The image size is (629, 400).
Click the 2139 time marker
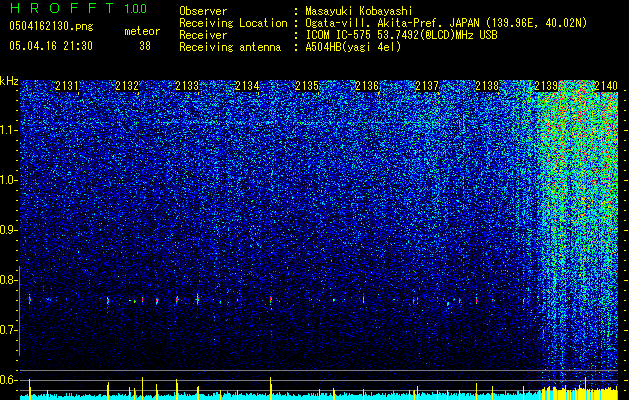(x=546, y=86)
